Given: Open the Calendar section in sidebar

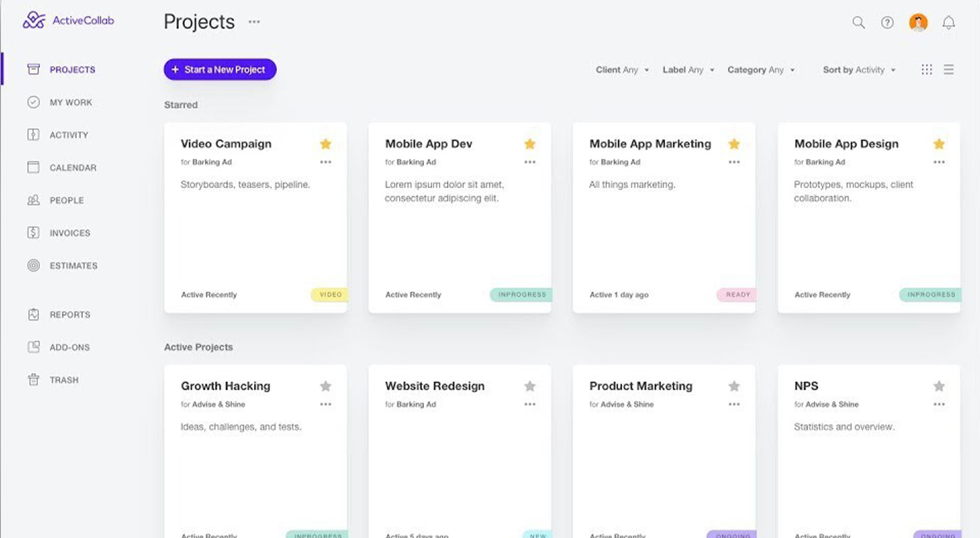Looking at the screenshot, I should pos(73,168).
